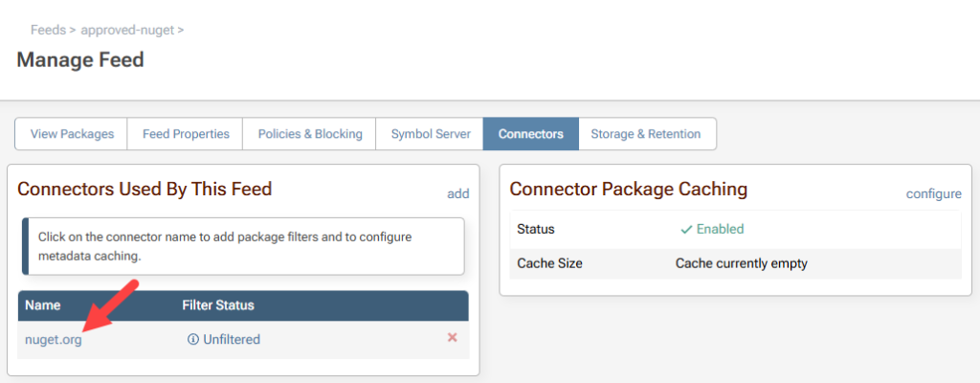Image resolution: width=980 pixels, height=383 pixels.
Task: Open the Feed Properties tab
Action: click(186, 134)
